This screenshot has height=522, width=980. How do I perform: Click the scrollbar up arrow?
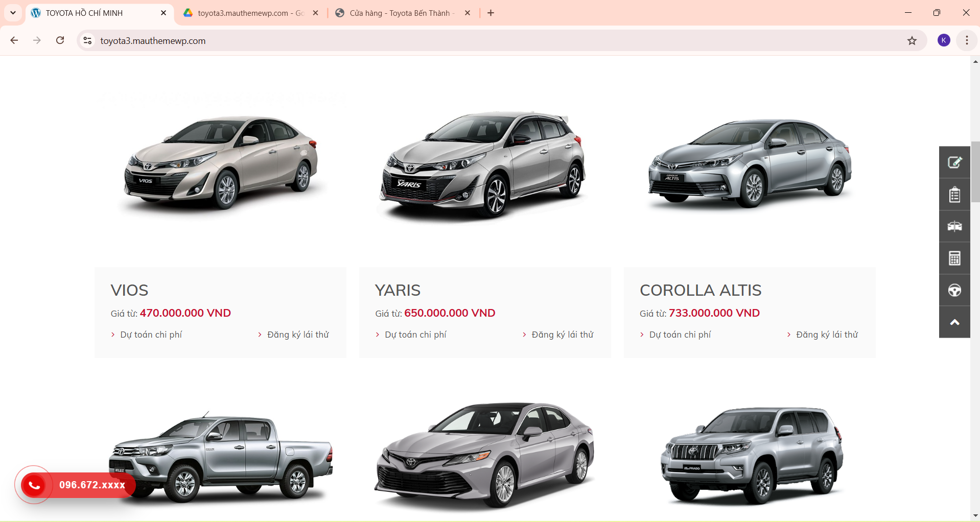point(975,61)
